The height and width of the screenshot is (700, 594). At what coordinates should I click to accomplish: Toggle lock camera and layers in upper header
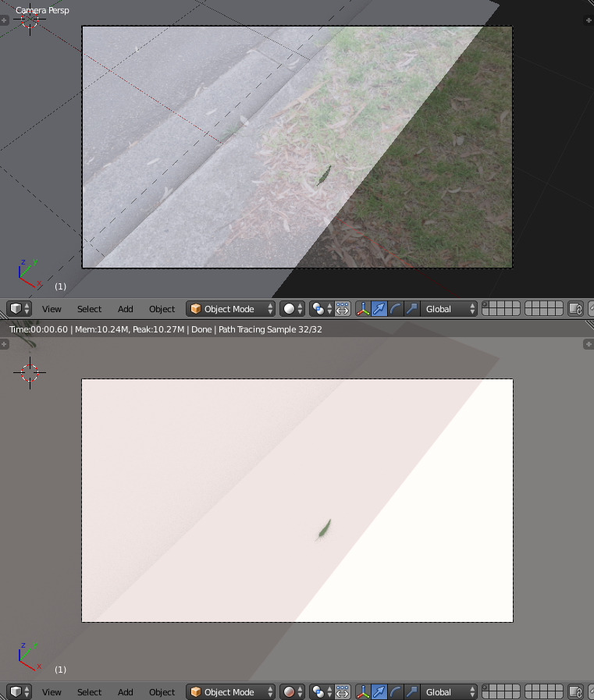575,309
